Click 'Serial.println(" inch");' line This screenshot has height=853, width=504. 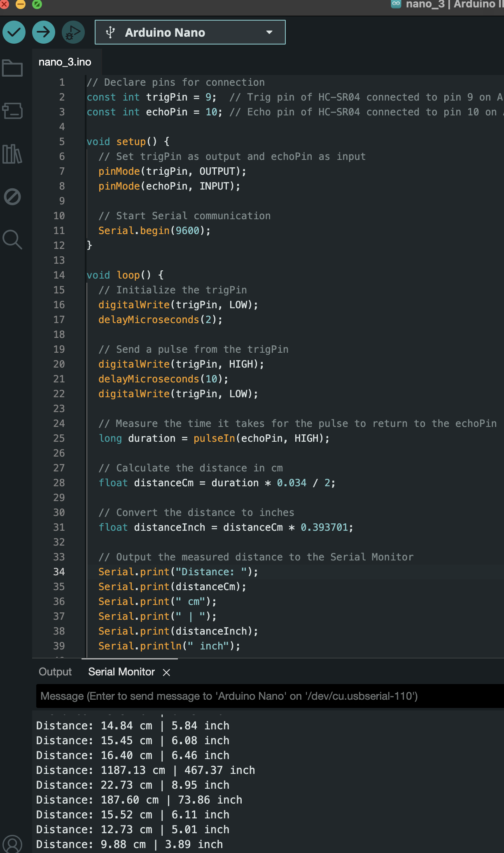click(x=169, y=646)
